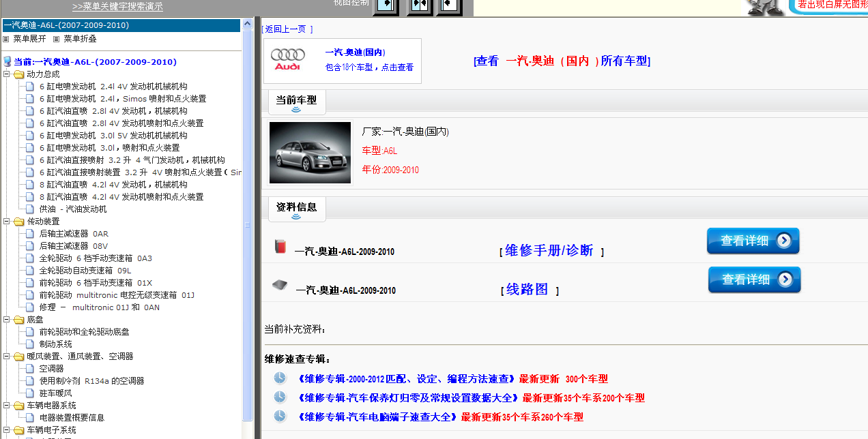The image size is (868, 439).
Task: Click the red book icon beside 维修手册/诊断 row
Action: point(280,247)
